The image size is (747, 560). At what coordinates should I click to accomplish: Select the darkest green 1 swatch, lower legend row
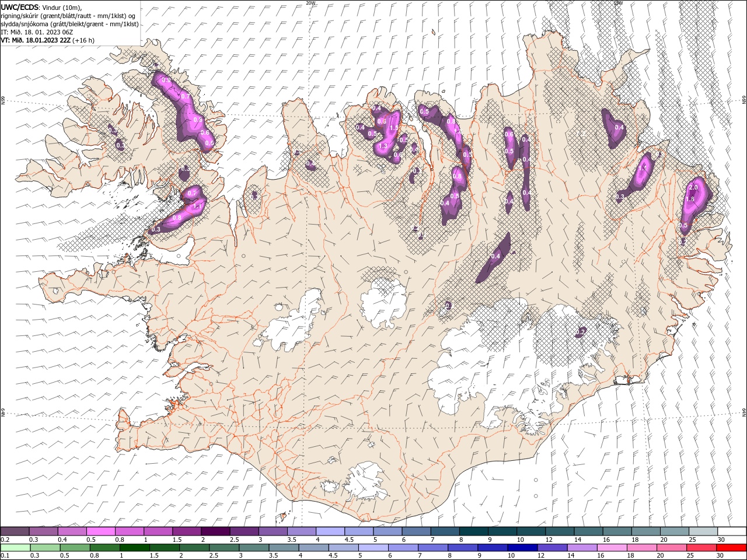pos(135,548)
